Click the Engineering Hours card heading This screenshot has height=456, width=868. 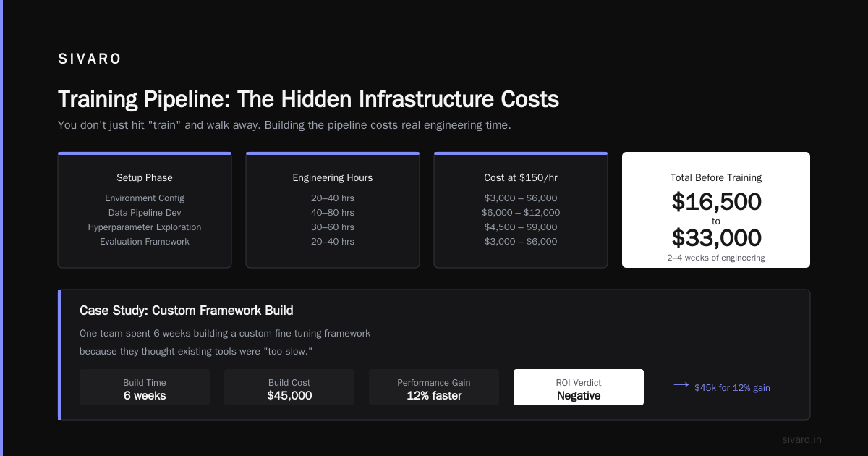(x=333, y=177)
